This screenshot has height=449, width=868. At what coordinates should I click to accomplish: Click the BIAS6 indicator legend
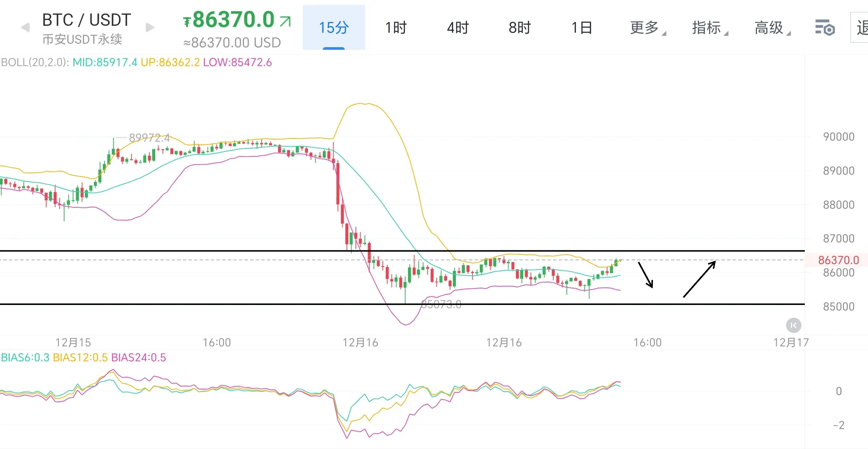click(x=25, y=358)
